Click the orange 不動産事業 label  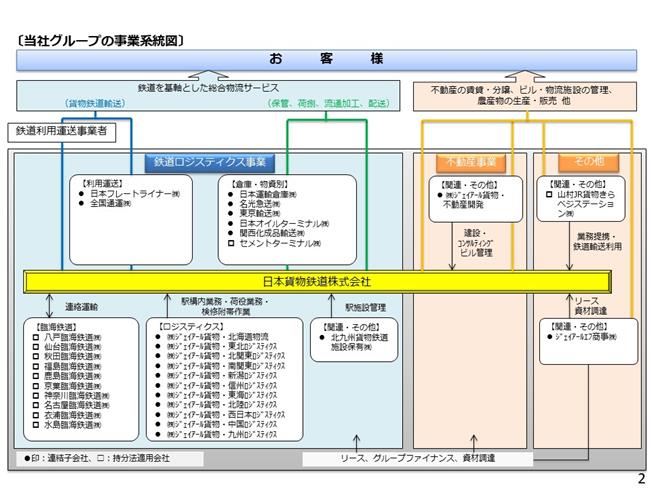point(470,162)
